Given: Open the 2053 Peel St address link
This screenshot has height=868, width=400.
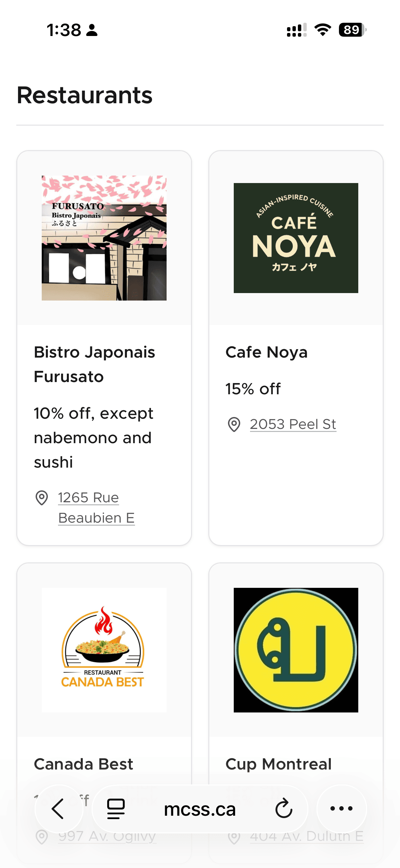Looking at the screenshot, I should point(293,424).
